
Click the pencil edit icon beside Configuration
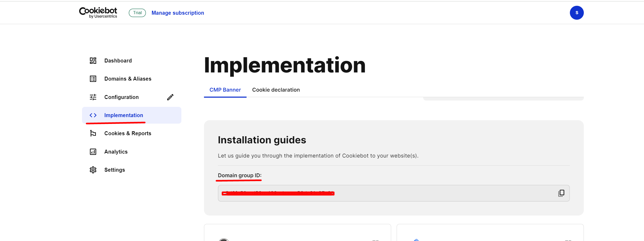(x=170, y=97)
